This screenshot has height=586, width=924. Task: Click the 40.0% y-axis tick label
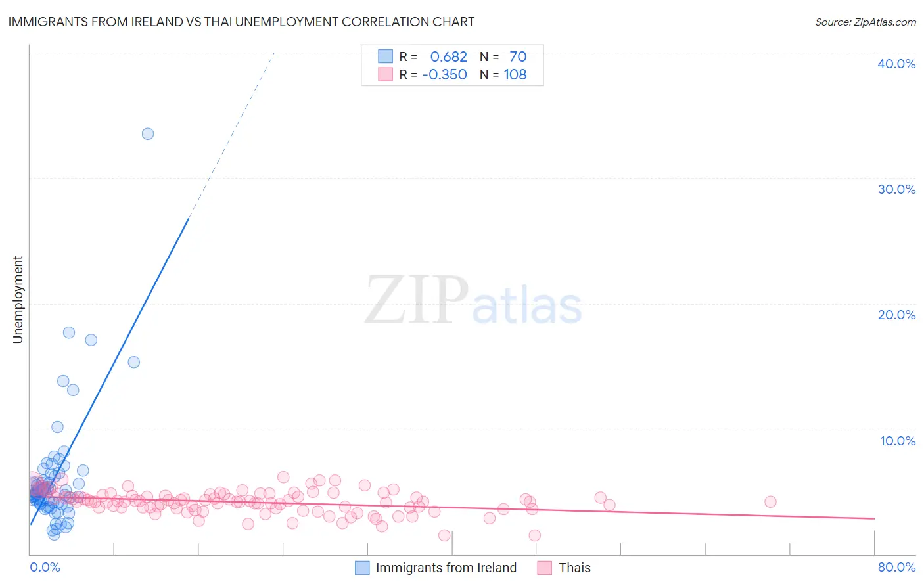[896, 64]
